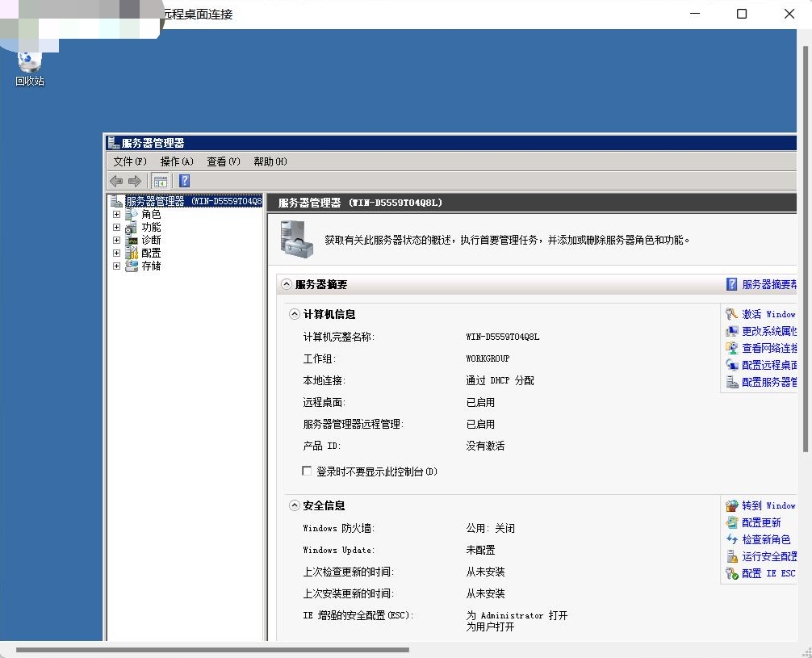Viewport: 812px width, 658px height.
Task: Click the server toolbox image in header
Action: click(297, 239)
